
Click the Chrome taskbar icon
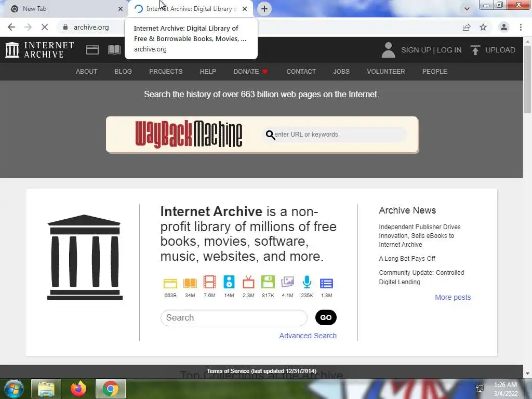pos(111,389)
